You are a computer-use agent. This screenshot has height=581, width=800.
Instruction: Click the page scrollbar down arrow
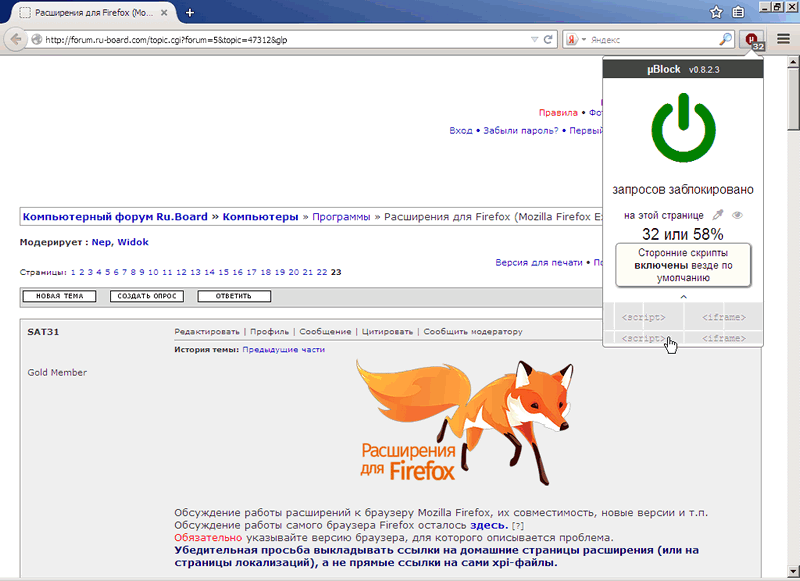pyautogui.click(x=793, y=571)
